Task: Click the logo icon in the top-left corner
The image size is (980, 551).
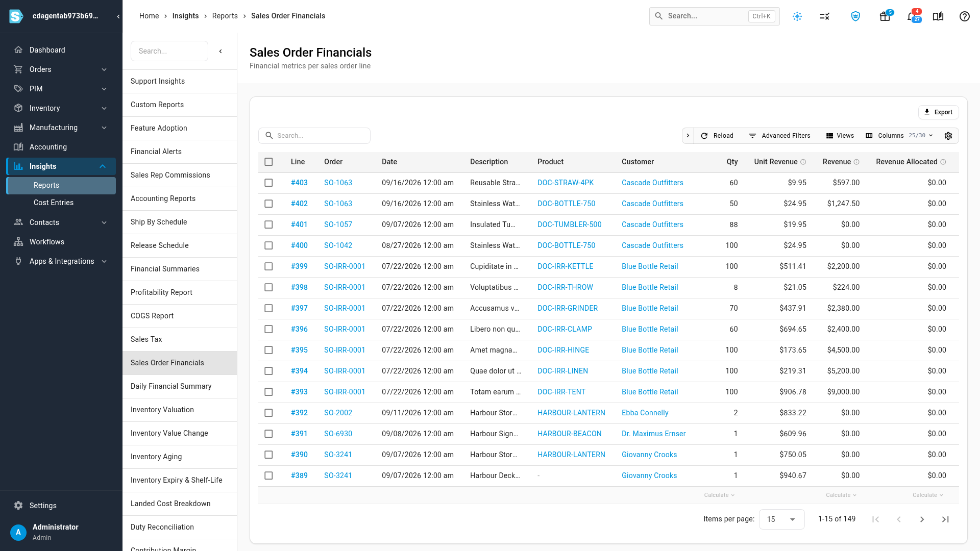Action: coord(16,16)
